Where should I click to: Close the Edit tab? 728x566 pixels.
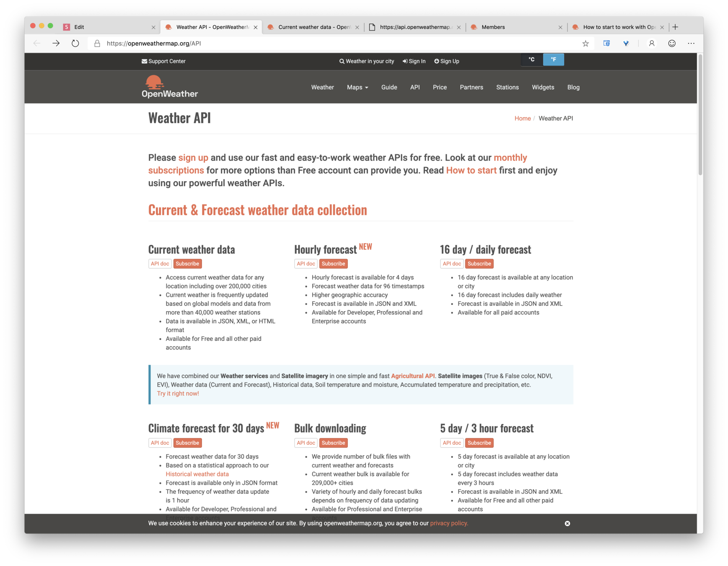153,27
